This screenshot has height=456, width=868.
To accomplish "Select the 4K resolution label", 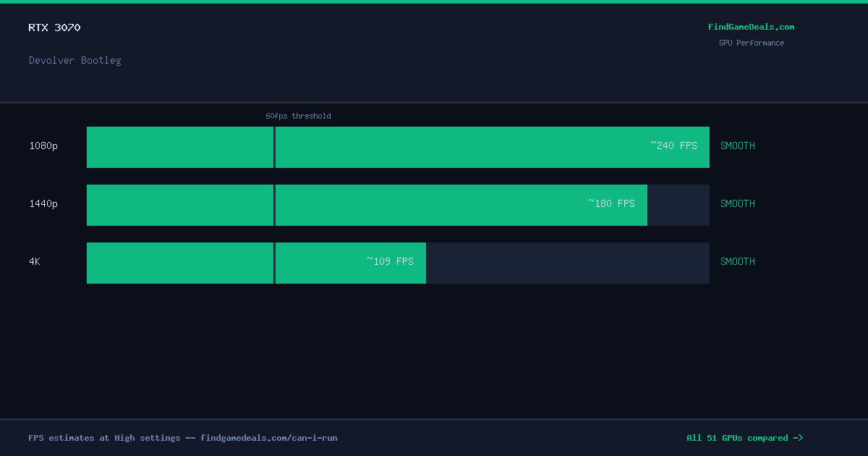I will (x=35, y=261).
